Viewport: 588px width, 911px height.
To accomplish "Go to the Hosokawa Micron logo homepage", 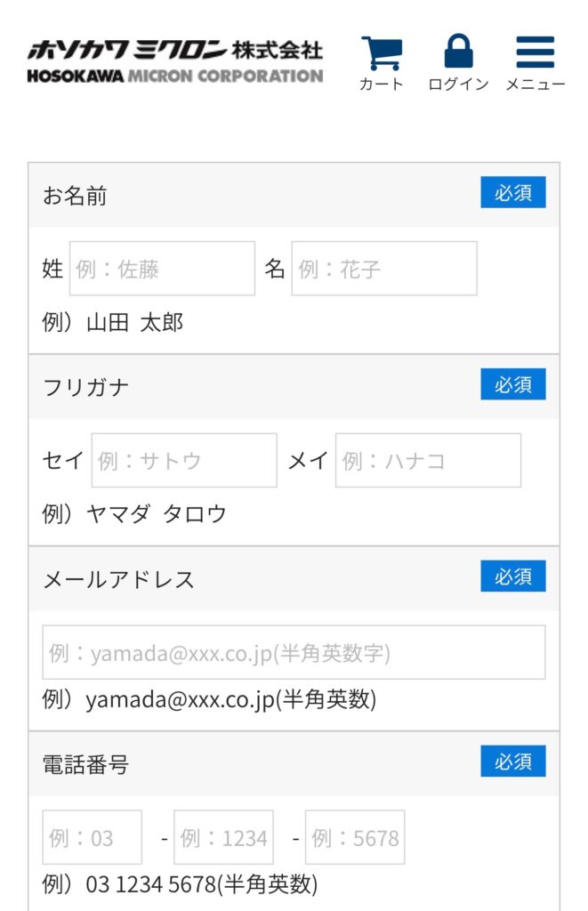I will click(x=175, y=61).
